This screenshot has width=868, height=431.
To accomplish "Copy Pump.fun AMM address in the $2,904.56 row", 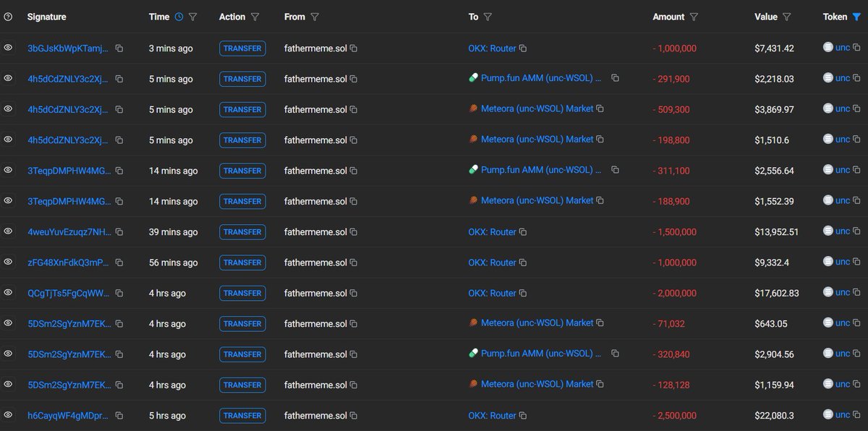I will tap(615, 354).
